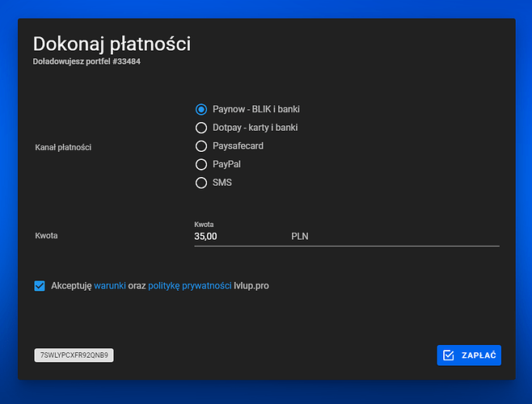Click the small Kwota label above amount
Image resolution: width=532 pixels, height=404 pixels.
[x=204, y=224]
